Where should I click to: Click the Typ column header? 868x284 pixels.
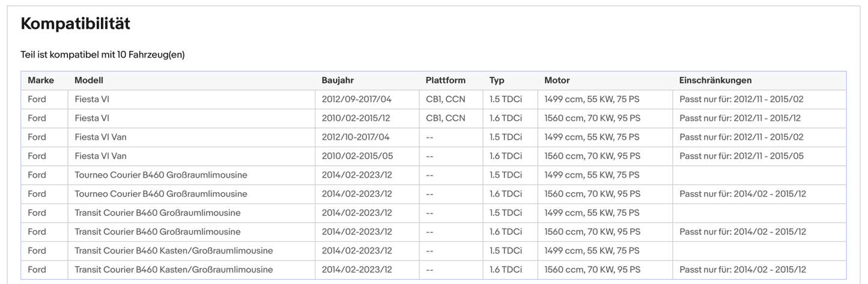[x=497, y=80]
